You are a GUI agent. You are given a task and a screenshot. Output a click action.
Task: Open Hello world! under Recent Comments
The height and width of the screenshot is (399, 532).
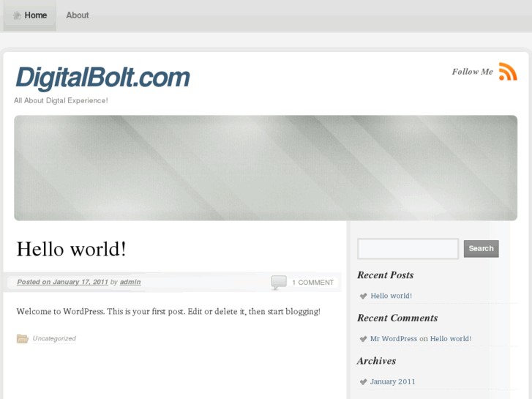pos(451,338)
